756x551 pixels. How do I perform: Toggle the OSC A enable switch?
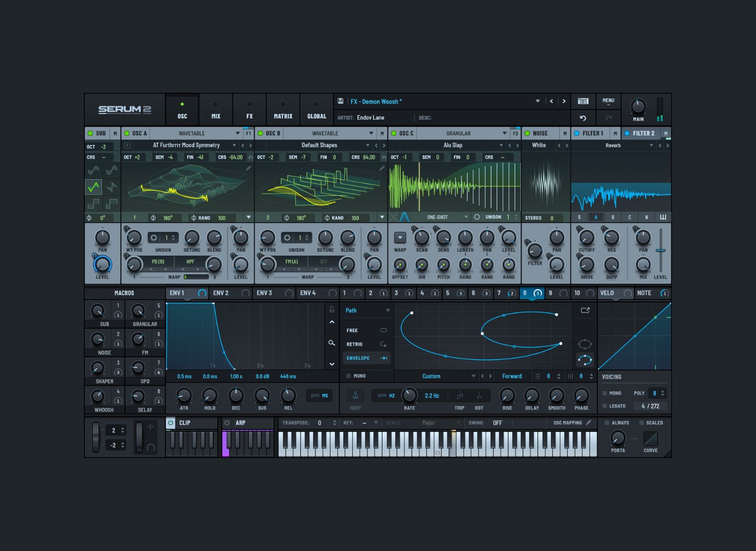click(x=127, y=133)
